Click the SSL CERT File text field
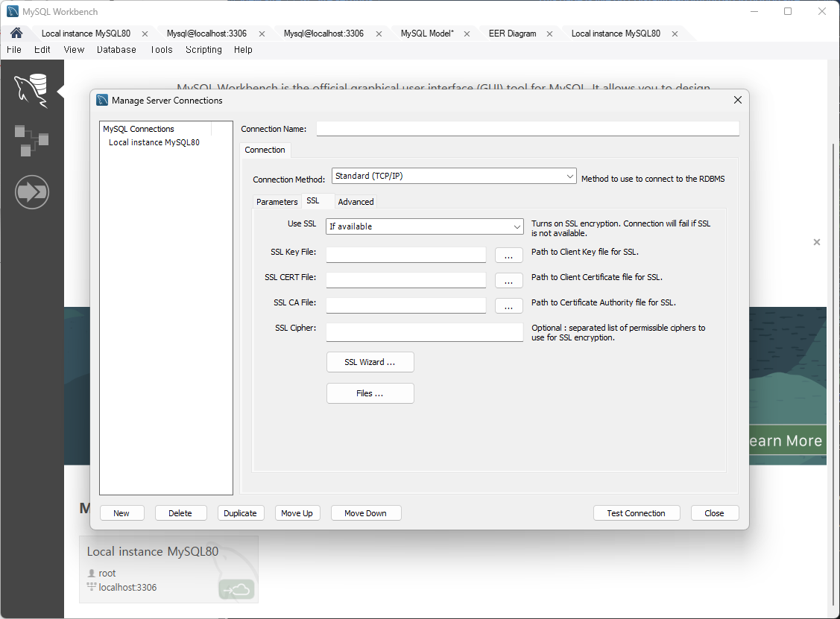Viewport: 840px width, 619px height. pyautogui.click(x=406, y=280)
